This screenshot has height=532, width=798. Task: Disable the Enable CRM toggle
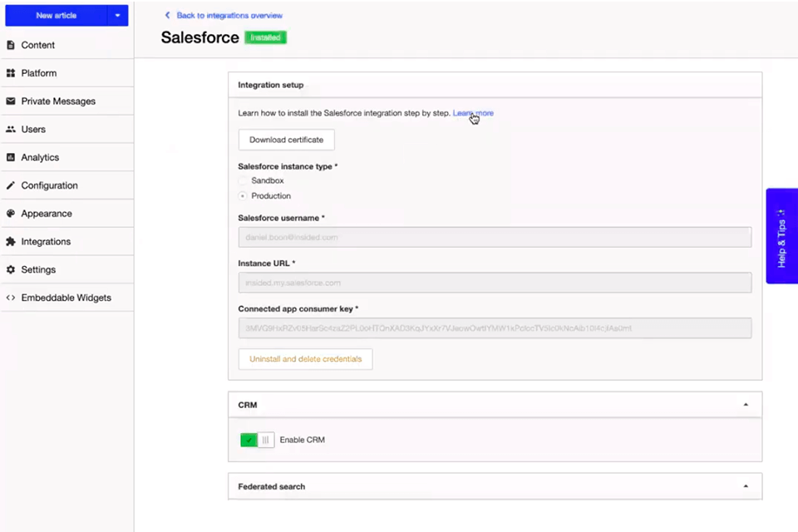coord(256,440)
